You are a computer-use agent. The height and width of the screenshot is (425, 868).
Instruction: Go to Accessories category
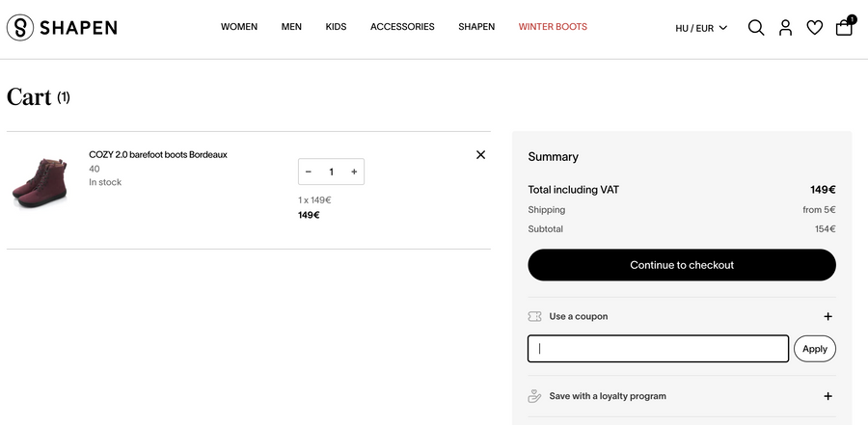pos(402,27)
